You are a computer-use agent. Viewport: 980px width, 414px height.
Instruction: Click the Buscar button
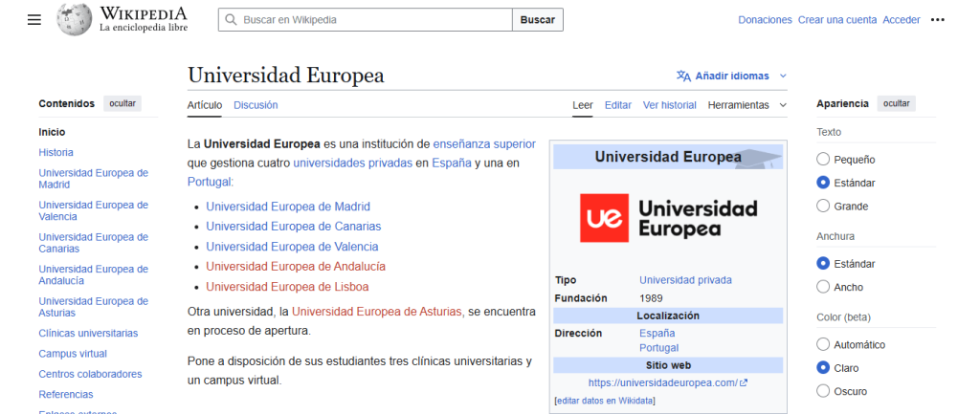(x=538, y=20)
